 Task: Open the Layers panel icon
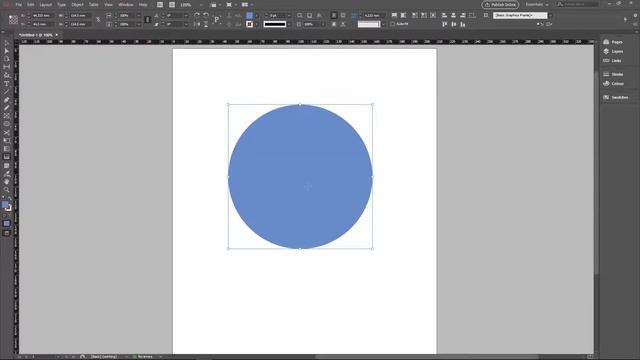pos(606,51)
